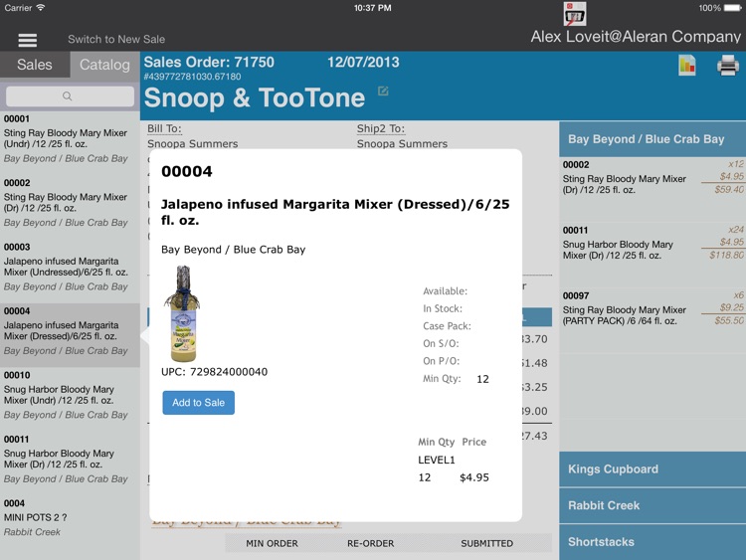Select catalog item 0004 MINI POTS 2
This screenshot has width=746, height=560.
[70, 517]
